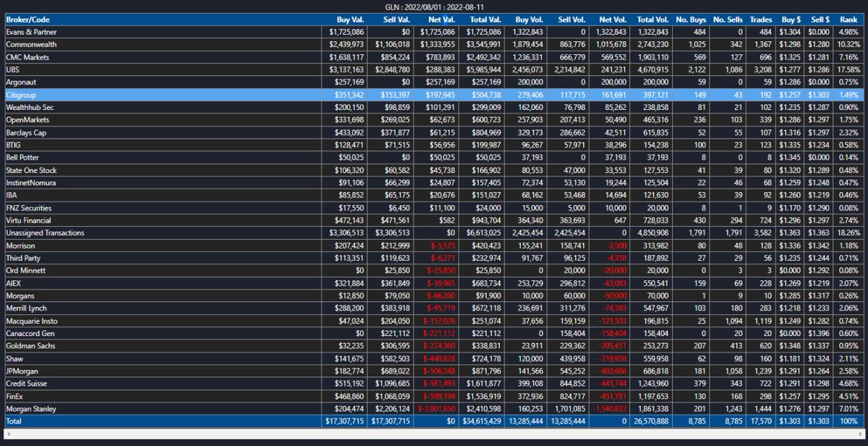Select the Merrill Lynch row
Screen dimensions: 868x446
click(433, 308)
